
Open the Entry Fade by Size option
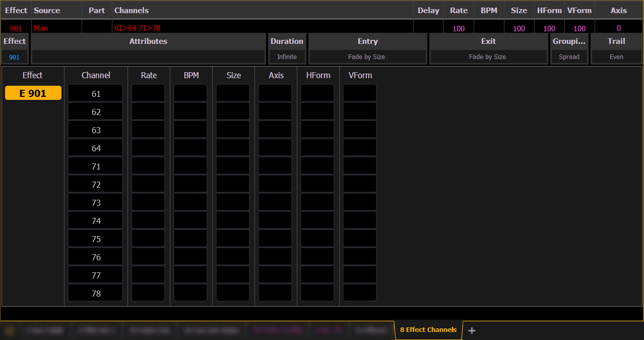coord(367,57)
